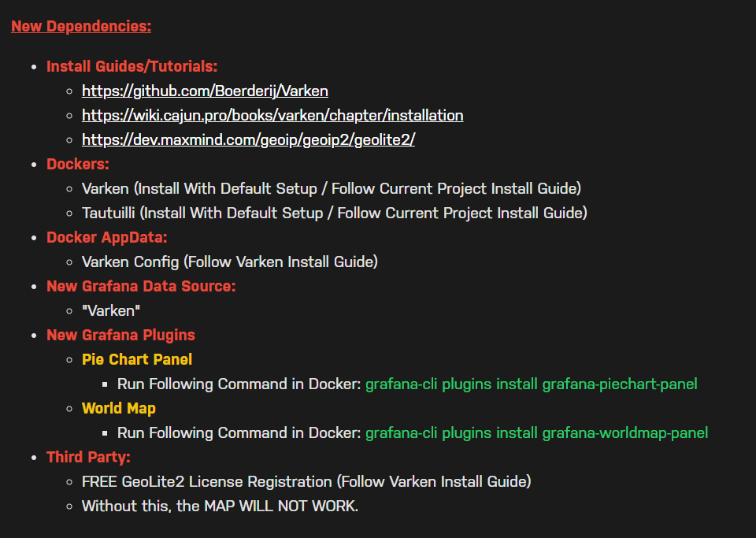Open the dev.maxmind.com geolite2 link

(248, 139)
